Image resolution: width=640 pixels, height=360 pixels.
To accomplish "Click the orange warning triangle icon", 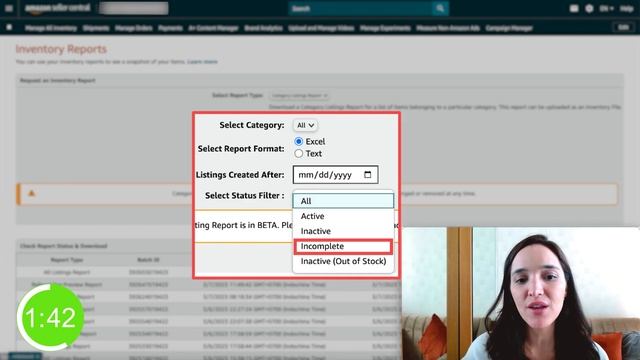I will tap(31, 193).
